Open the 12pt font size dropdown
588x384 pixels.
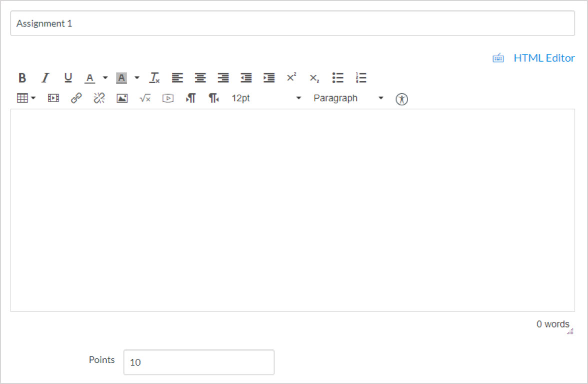click(266, 98)
